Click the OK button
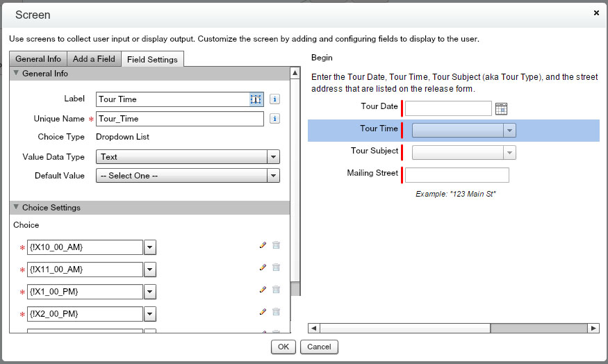This screenshot has height=364, width=608. 283,347
